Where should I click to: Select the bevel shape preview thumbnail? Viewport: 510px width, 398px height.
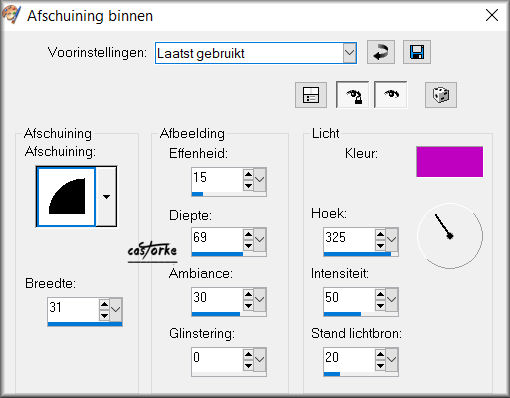click(66, 197)
